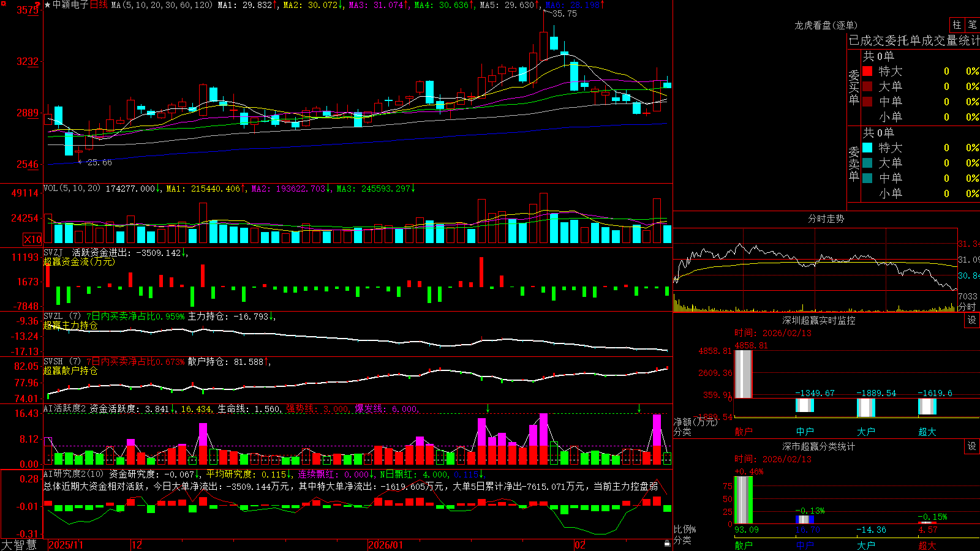Click the star icon before 中颖电子
The image size is (980, 551).
[48, 5]
